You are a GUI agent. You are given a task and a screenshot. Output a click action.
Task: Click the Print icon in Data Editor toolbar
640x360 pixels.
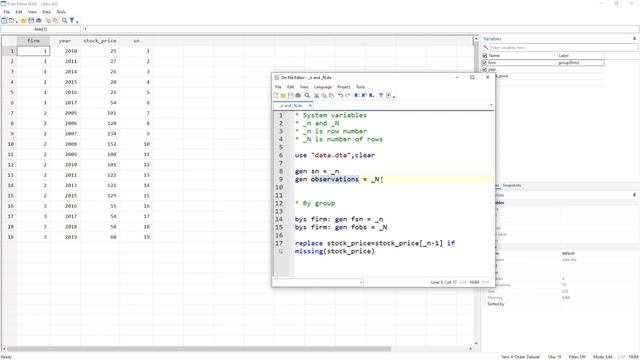pyautogui.click(x=39, y=20)
